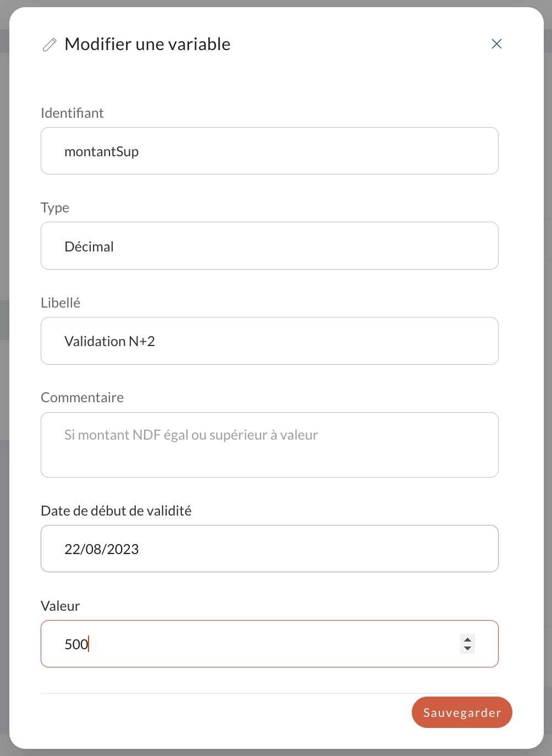This screenshot has width=552, height=756.
Task: Open the date field showing 22/08/2023
Action: (x=269, y=549)
